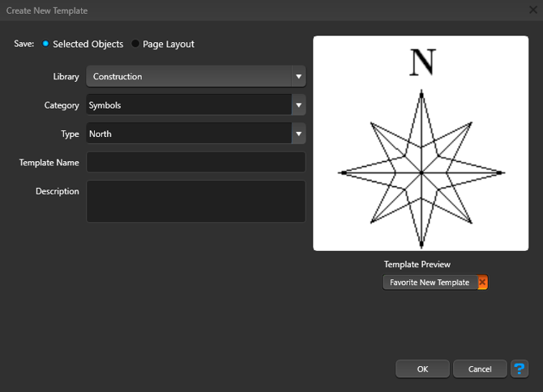The image size is (543, 392).
Task: Choose the Page Layout save option
Action: pyautogui.click(x=135, y=44)
